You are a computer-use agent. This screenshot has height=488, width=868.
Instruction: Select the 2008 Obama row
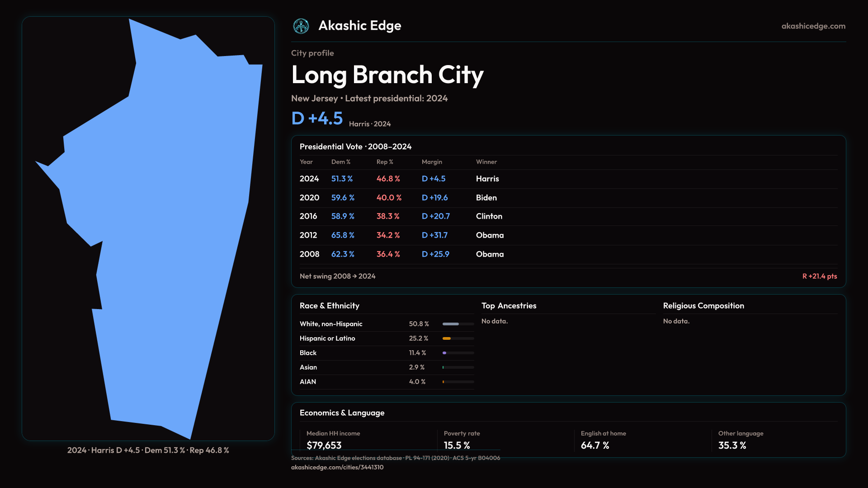click(x=490, y=254)
